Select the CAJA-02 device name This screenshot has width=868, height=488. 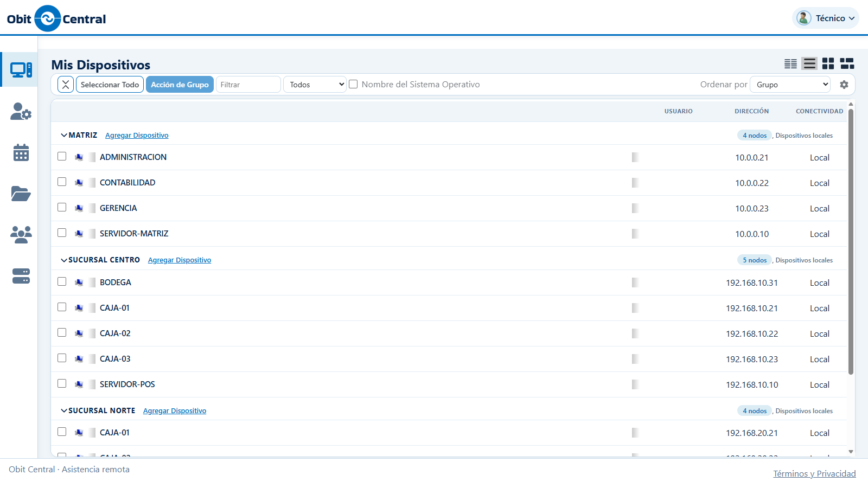pos(115,333)
